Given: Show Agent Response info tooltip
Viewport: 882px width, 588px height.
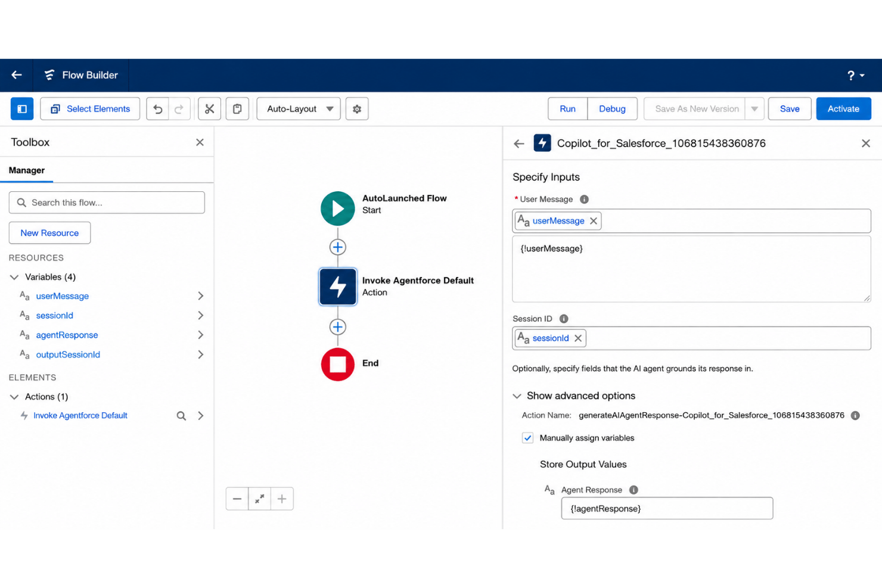Looking at the screenshot, I should [x=633, y=490].
